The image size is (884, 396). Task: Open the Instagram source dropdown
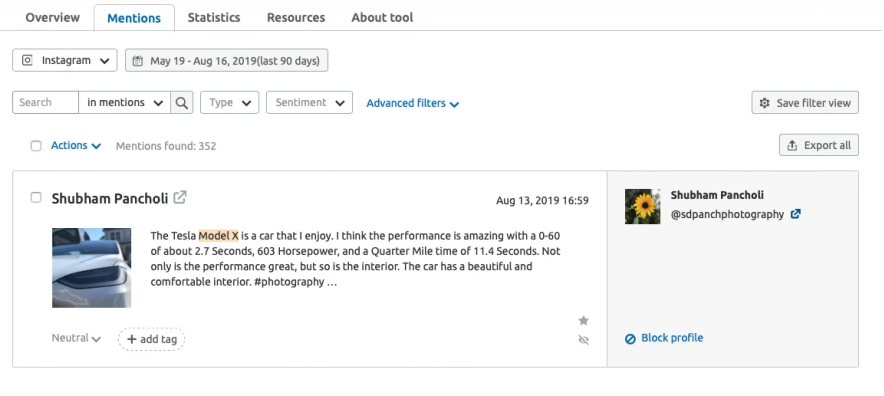coord(65,60)
